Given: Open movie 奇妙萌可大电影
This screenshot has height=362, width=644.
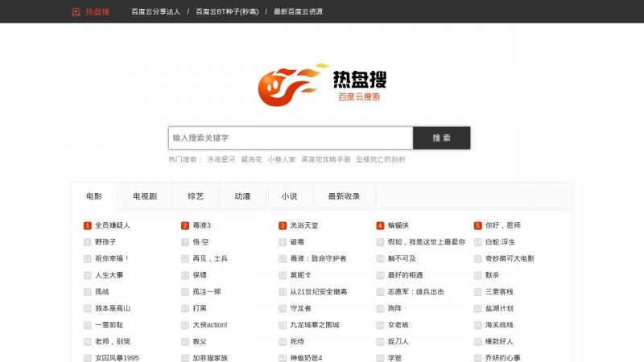Looking at the screenshot, I should point(510,258).
